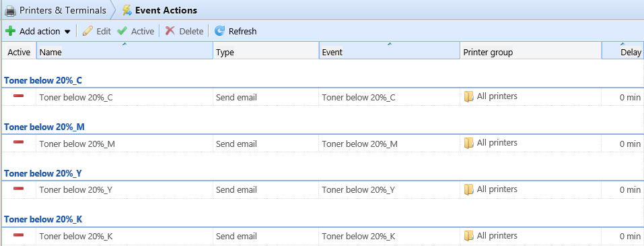Click folder icon in Toner below 20%_M row
Image resolution: width=644 pixels, height=246 pixels.
coord(468,143)
